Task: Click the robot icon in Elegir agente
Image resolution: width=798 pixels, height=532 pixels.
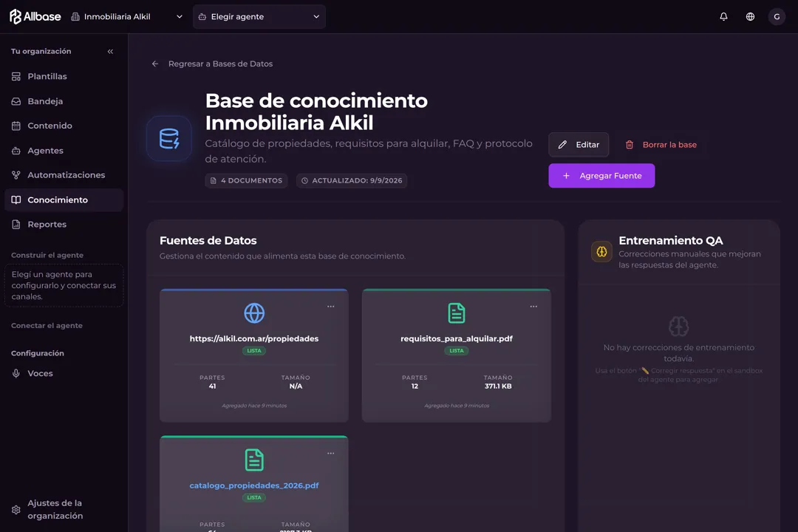Action: pos(202,17)
